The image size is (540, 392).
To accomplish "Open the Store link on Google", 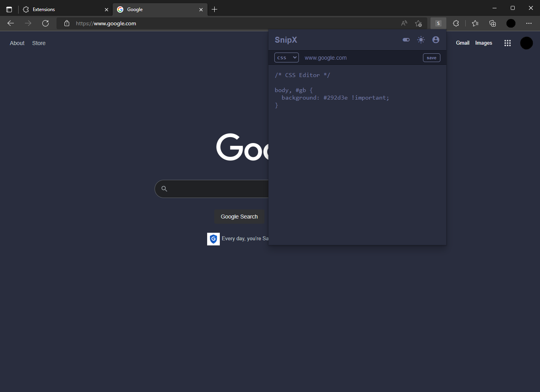I will click(x=39, y=43).
